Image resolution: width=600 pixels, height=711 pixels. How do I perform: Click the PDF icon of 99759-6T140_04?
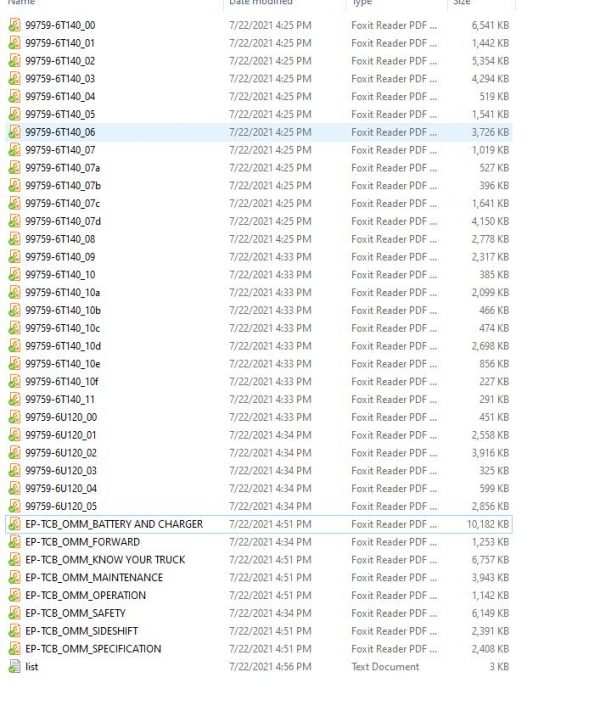(15, 96)
